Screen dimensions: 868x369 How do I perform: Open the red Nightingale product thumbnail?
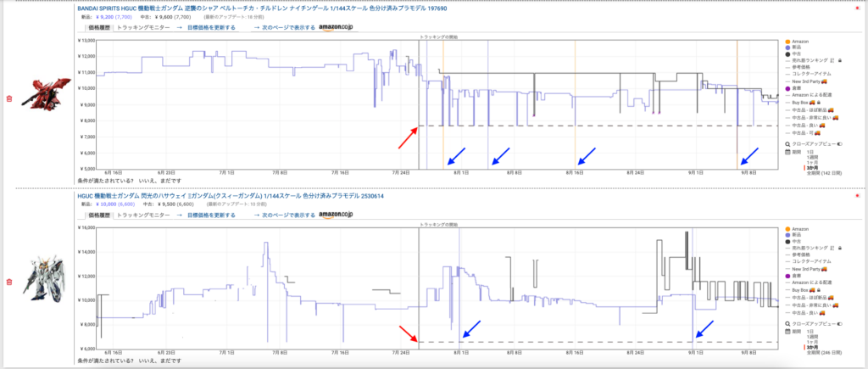47,93
